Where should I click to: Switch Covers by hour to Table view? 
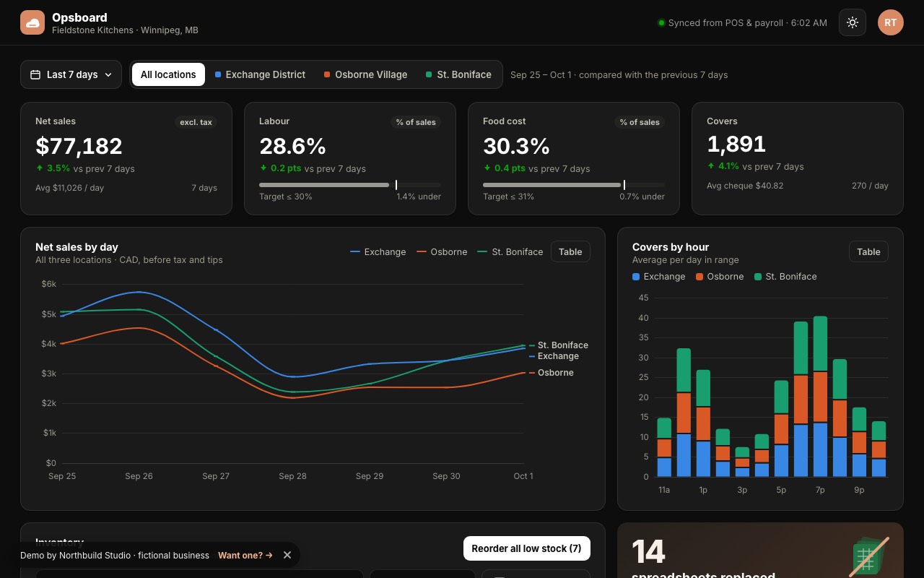pyautogui.click(x=868, y=251)
